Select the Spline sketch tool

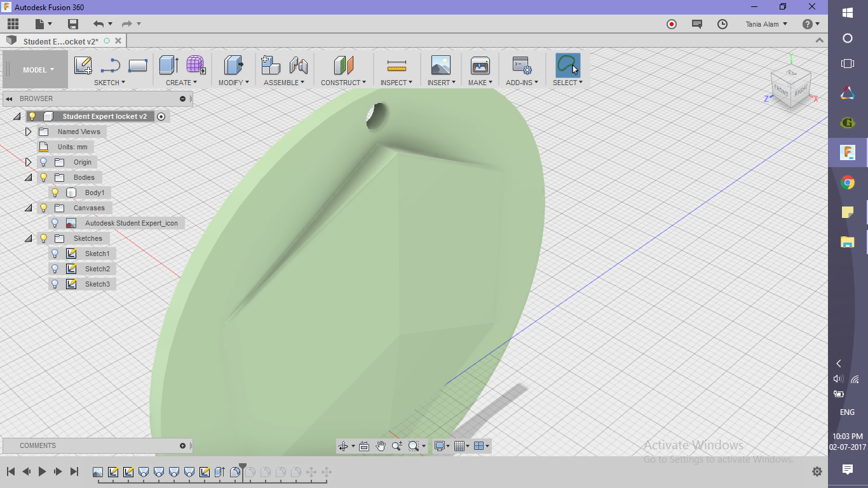[x=111, y=65]
